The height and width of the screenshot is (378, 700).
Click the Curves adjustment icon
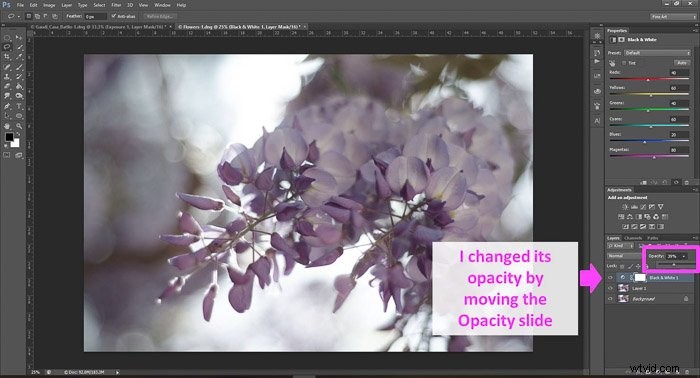click(x=643, y=207)
